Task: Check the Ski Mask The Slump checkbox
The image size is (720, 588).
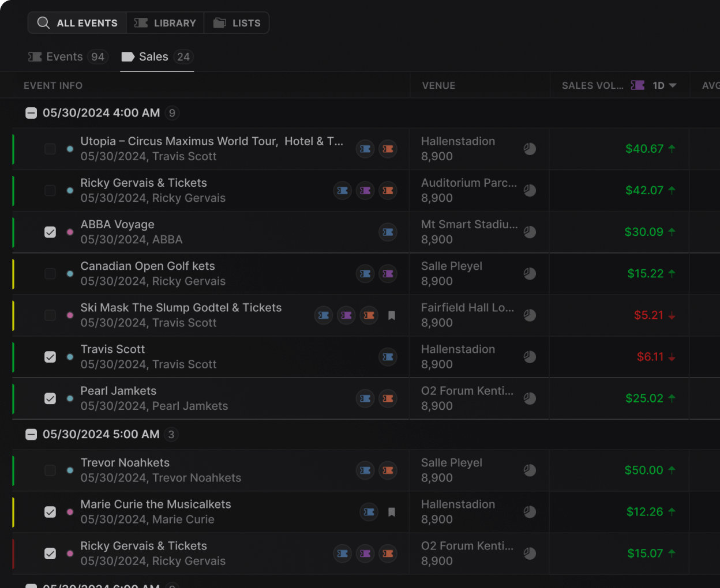Action: (x=50, y=315)
